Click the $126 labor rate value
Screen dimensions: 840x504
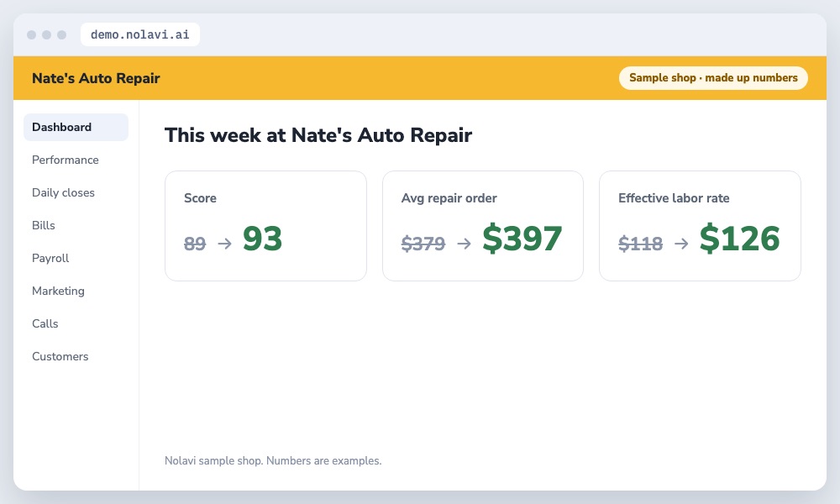click(x=739, y=239)
